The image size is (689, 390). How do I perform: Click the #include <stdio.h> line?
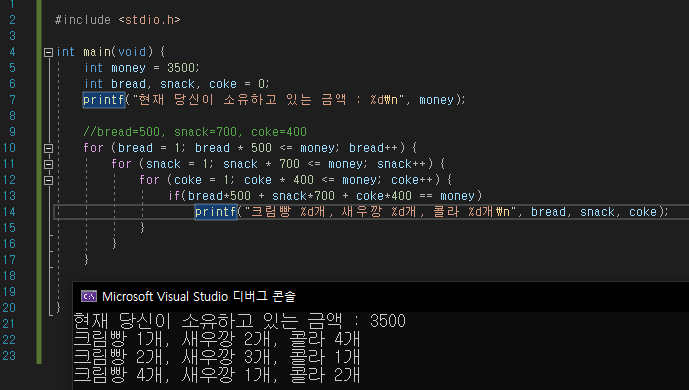[117, 20]
